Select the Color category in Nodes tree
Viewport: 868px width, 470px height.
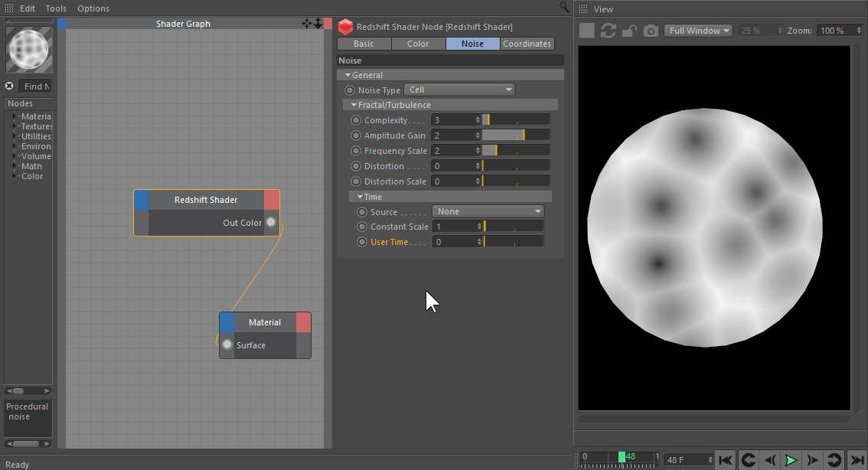click(x=32, y=176)
